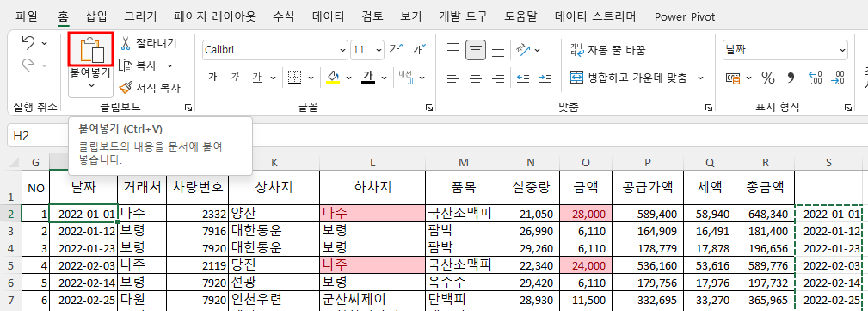868x311 pixels.
Task: Open Font (글꼴) dialog launcher
Action: [428, 108]
